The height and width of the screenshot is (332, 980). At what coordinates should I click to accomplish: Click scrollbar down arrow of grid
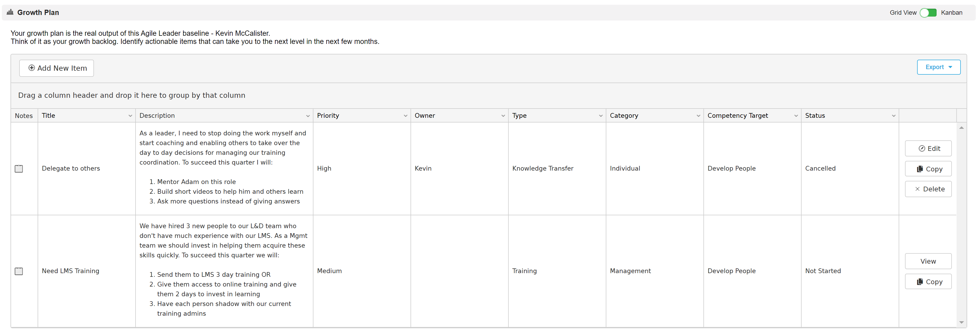click(x=961, y=322)
